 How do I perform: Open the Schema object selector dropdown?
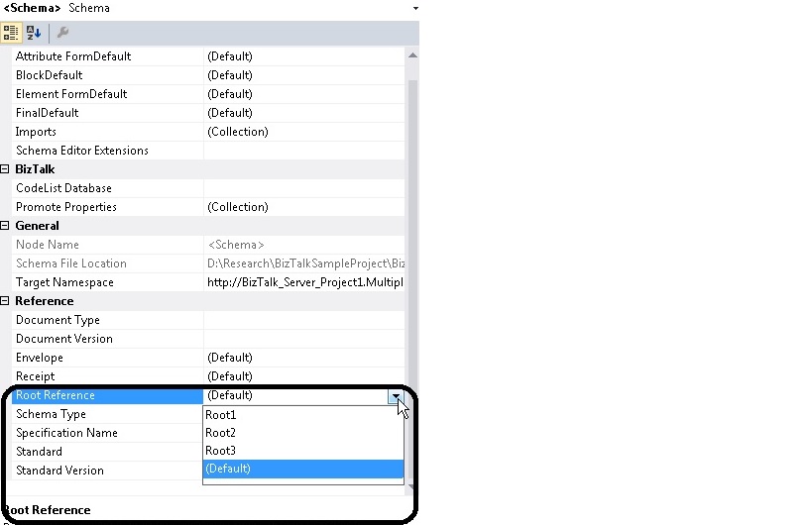[x=413, y=8]
